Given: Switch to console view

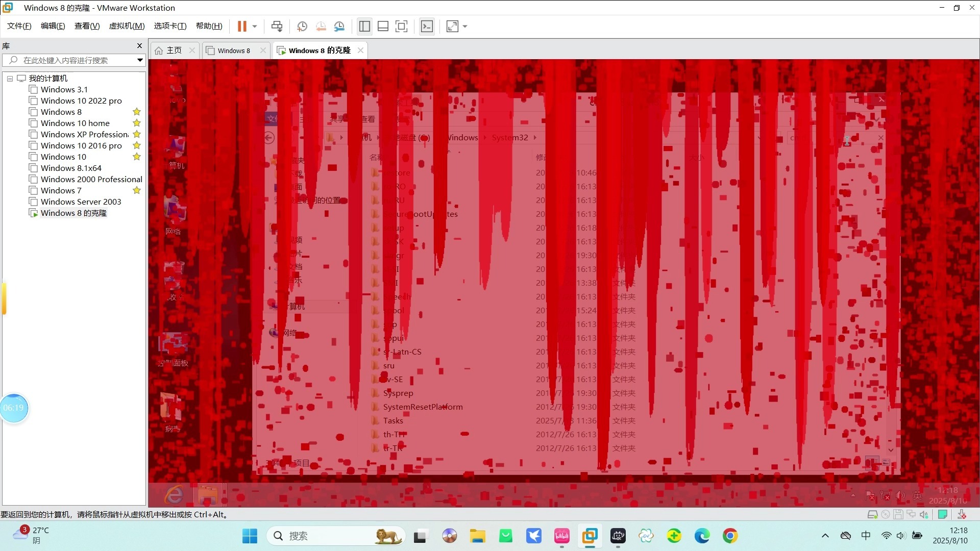Looking at the screenshot, I should click(x=427, y=26).
